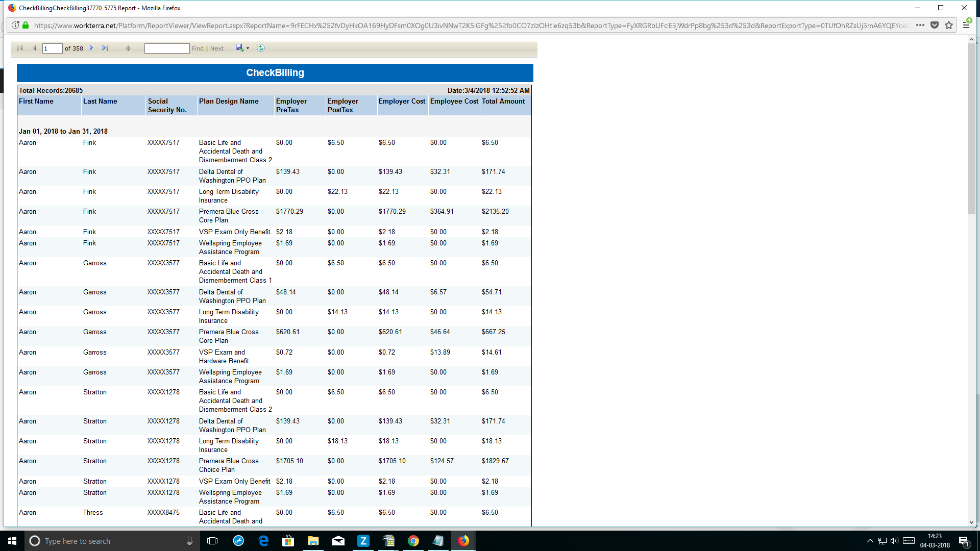Viewport: 980px width, 551px height.
Task: Click Firefox icon in taskbar
Action: coord(463,541)
